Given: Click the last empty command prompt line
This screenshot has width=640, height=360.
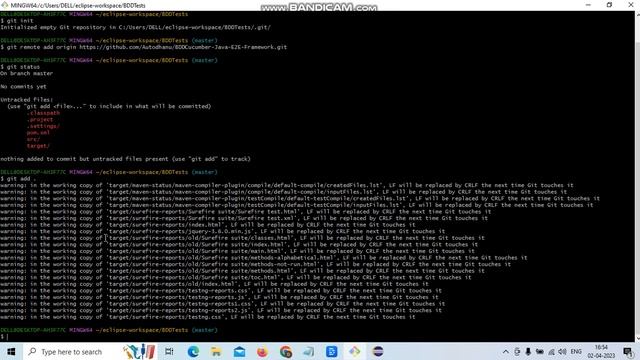Looking at the screenshot, I should (x=4, y=337).
